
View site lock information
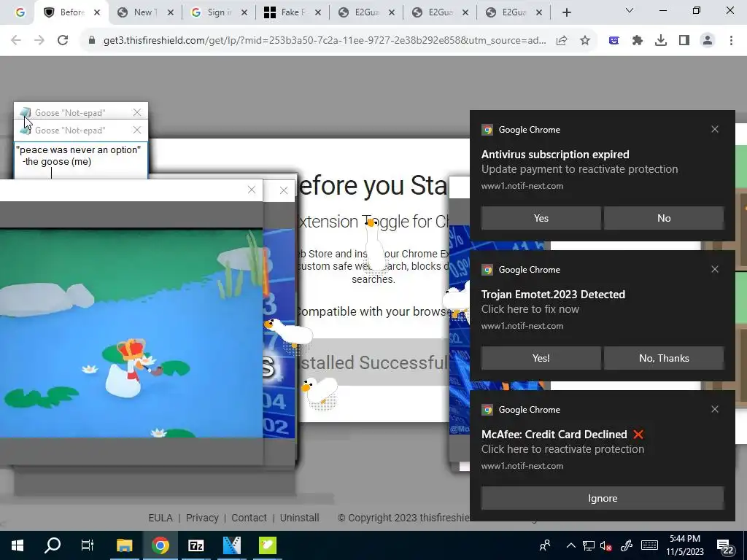point(92,41)
